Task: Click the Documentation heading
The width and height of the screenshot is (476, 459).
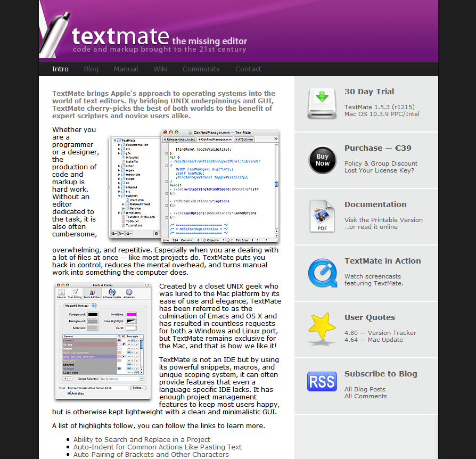Action: (x=375, y=204)
